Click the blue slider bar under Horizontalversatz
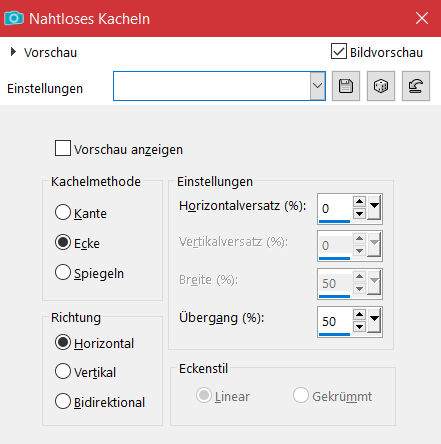 click(334, 221)
